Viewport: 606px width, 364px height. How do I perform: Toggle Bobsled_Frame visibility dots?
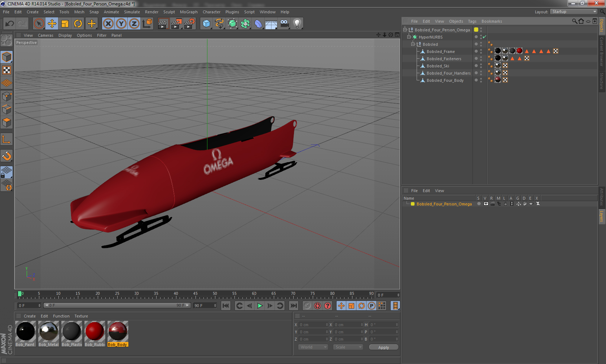point(481,52)
